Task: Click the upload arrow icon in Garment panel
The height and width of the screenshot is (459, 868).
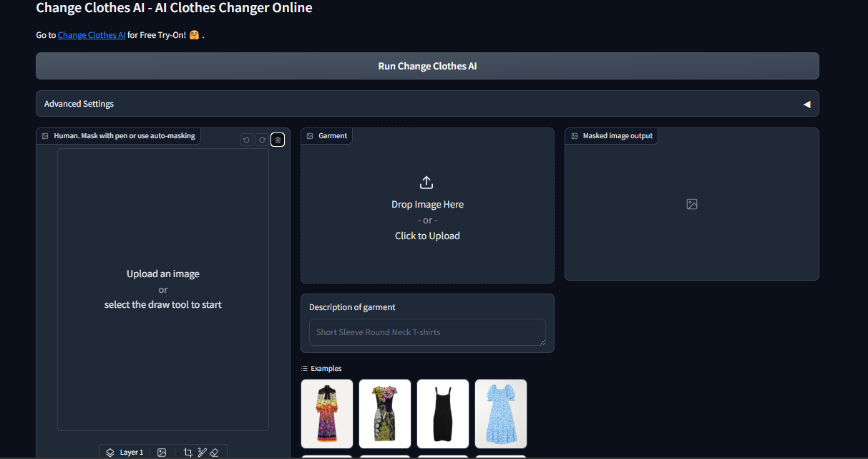Action: pyautogui.click(x=426, y=183)
